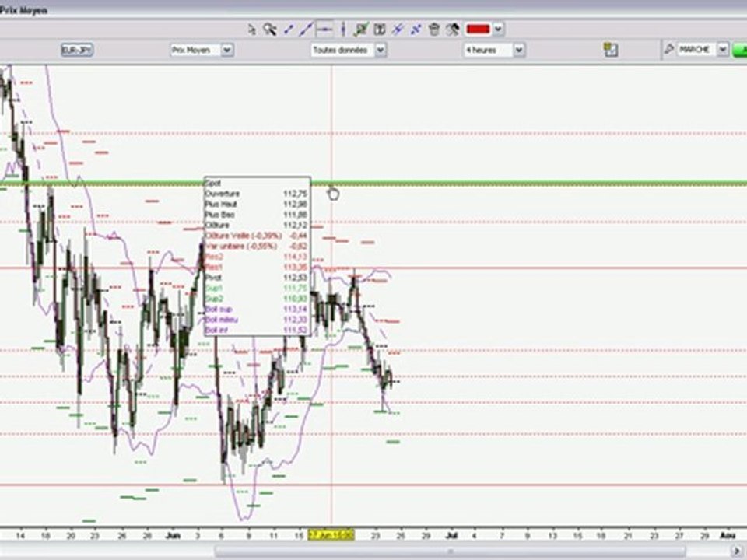Click the green check chart tool icon
The width and height of the screenshot is (747, 560).
tap(361, 30)
